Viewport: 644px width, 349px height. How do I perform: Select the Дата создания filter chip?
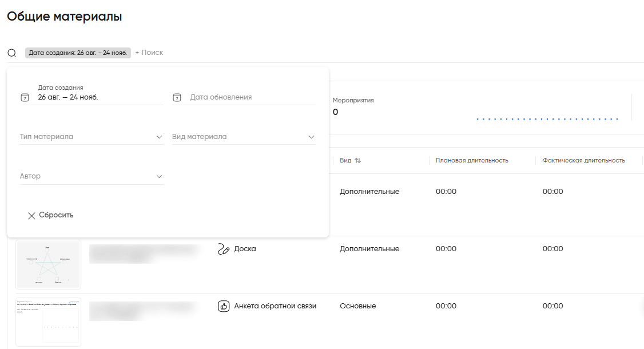click(x=78, y=53)
